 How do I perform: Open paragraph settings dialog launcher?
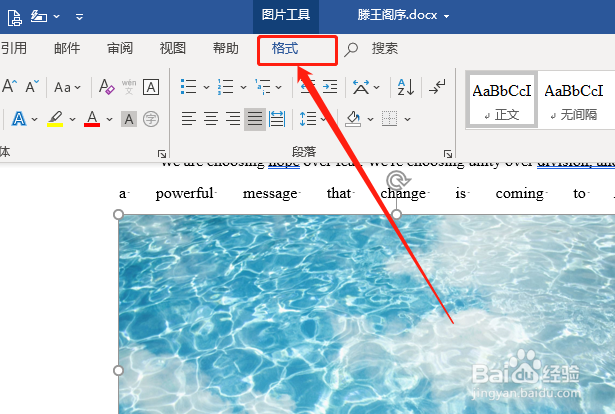coord(448,154)
